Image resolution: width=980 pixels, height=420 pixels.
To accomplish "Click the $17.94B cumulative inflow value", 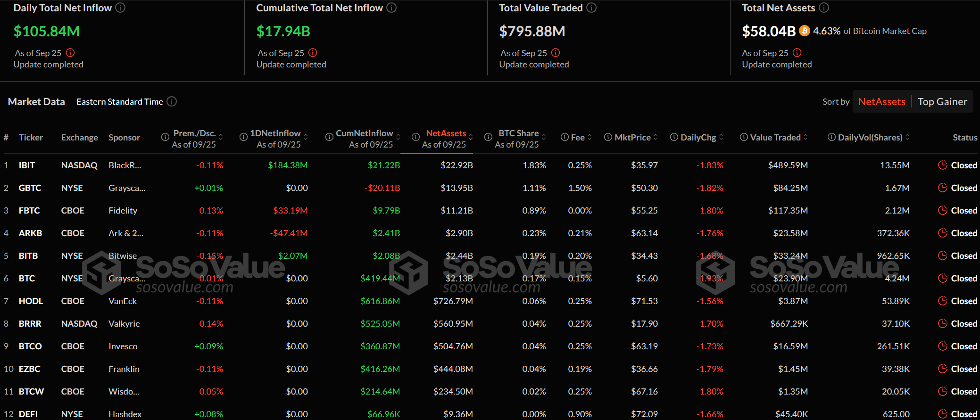I will click(283, 31).
